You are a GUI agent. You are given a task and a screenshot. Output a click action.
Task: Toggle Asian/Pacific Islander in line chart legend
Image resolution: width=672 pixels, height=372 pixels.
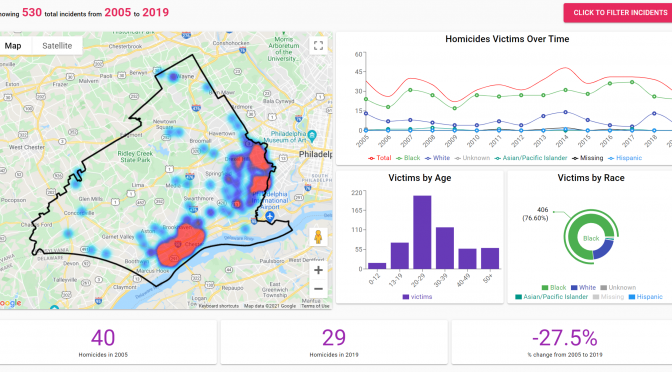[531, 158]
